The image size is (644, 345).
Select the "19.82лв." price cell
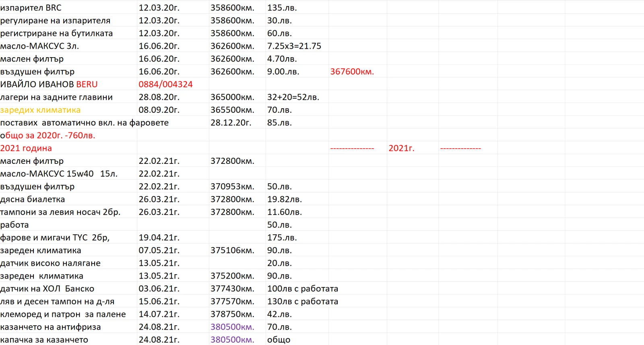coord(285,199)
